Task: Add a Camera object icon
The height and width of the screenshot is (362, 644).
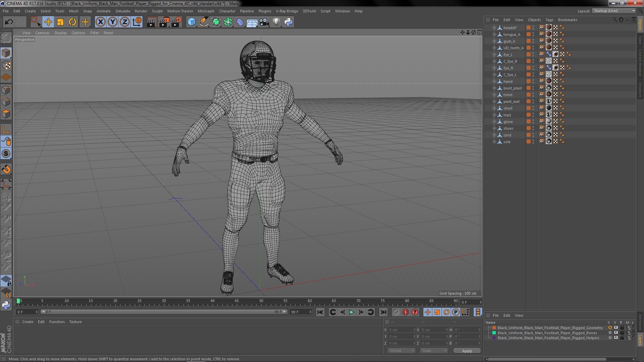Action: [264, 22]
